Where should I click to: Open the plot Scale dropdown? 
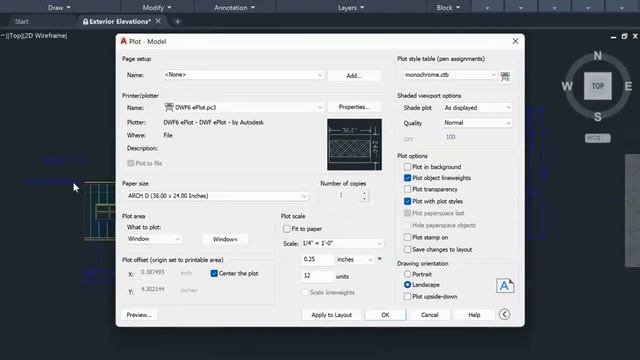point(342,244)
